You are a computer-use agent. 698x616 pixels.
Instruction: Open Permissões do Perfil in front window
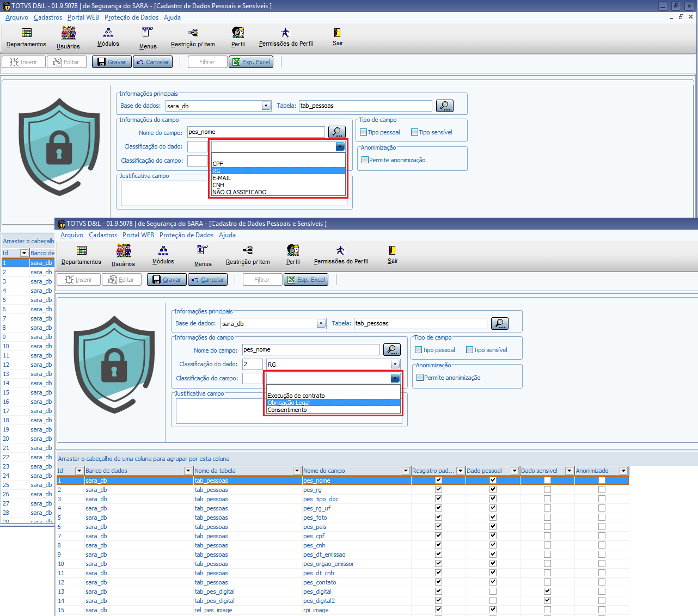click(x=341, y=255)
